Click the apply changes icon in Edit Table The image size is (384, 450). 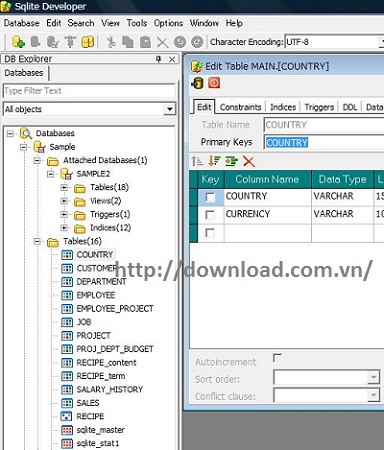(197, 83)
